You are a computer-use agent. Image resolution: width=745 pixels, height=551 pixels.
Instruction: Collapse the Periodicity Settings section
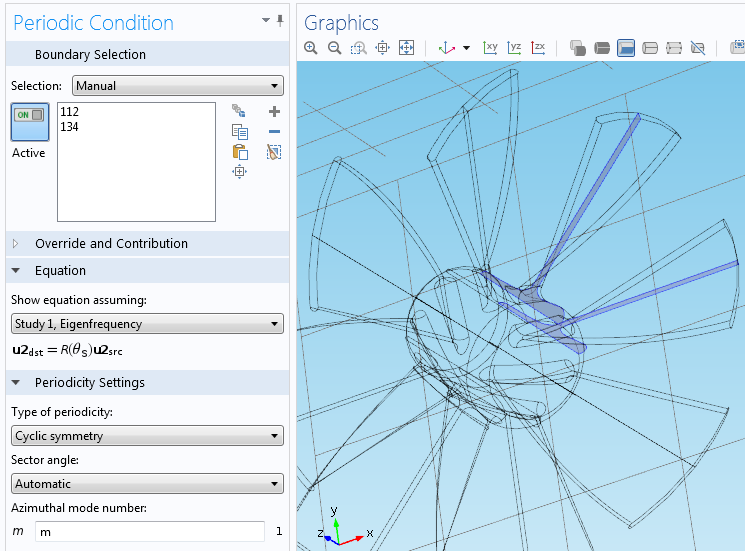tap(16, 382)
